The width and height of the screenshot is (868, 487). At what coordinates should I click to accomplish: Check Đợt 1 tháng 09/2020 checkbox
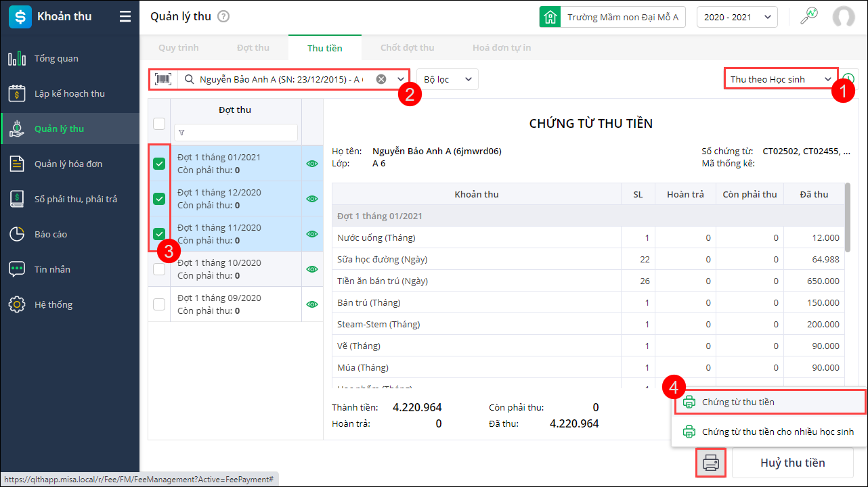click(159, 304)
